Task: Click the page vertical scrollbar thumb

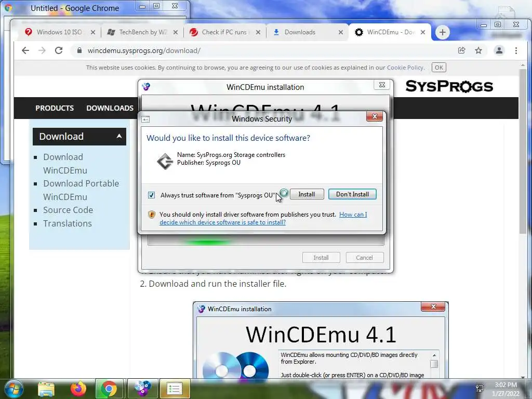Action: pos(523,151)
